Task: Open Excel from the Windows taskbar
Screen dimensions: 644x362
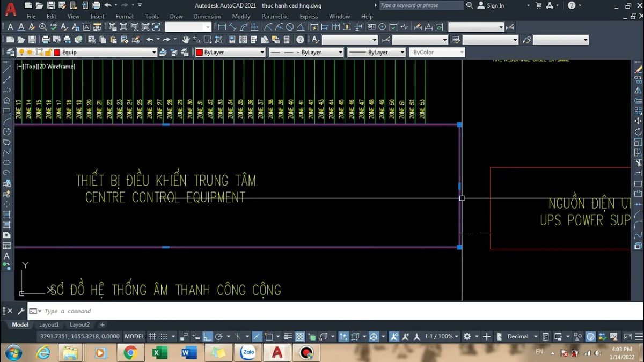Action: 160,353
